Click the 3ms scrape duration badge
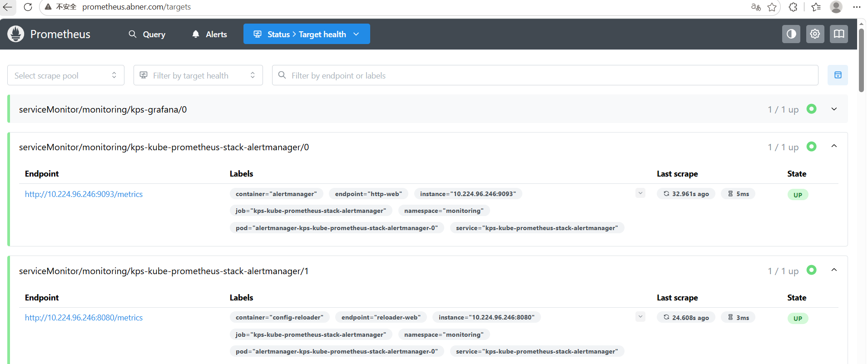Screen dimensions: 868x364 pos(738,317)
